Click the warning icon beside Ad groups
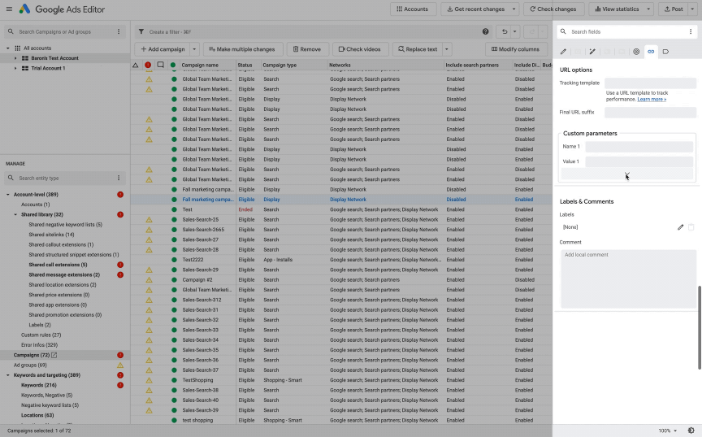This screenshot has height=437, width=702. pyautogui.click(x=120, y=365)
